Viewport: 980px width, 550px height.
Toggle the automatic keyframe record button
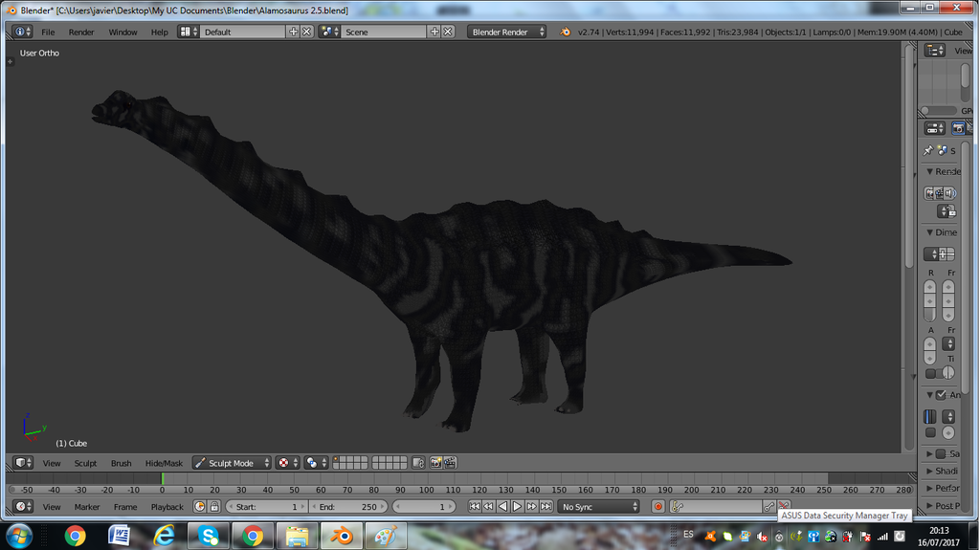click(x=658, y=507)
